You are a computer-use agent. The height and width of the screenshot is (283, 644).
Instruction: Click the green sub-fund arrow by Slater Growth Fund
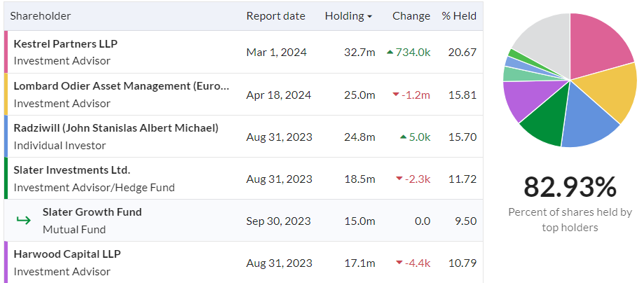coord(23,221)
